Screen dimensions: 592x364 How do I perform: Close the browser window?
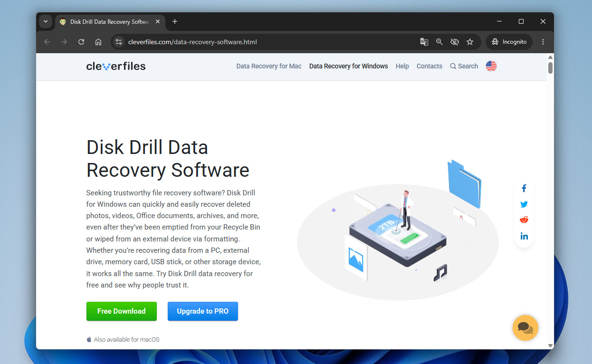click(x=543, y=21)
